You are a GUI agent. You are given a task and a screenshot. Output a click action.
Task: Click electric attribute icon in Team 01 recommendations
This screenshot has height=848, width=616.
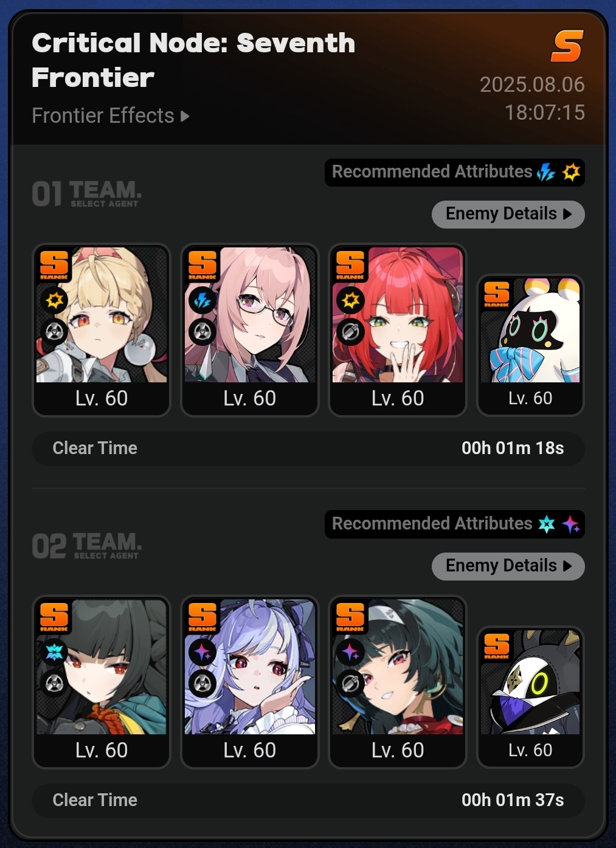pos(546,173)
